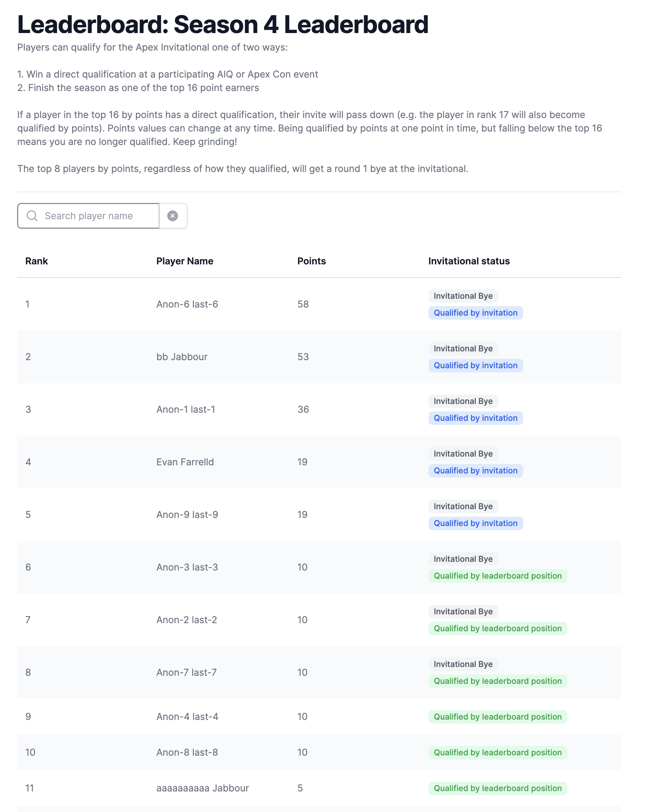Click the Anon-1 last-1 player name
The width and height of the screenshot is (646, 812).
point(186,409)
